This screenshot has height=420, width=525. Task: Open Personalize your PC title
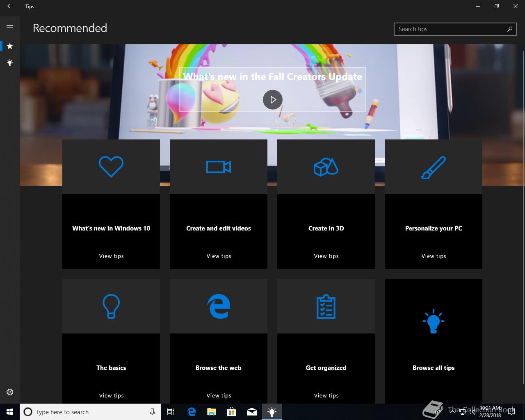point(434,228)
